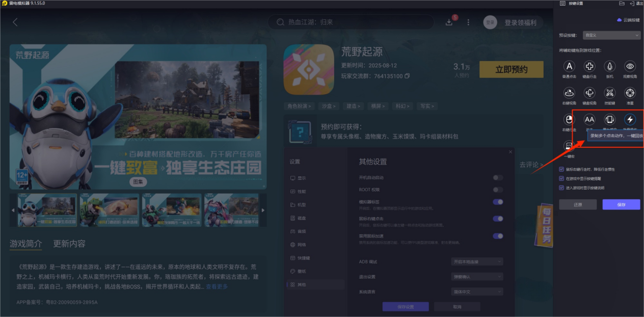Switch to the 更新内容 tab
This screenshot has width=644, height=317.
click(69, 244)
